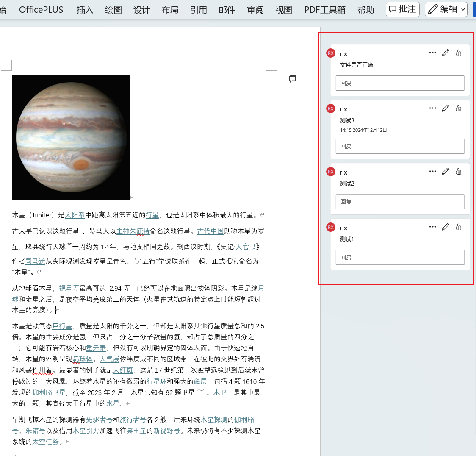Open the more options (…) menu on 测试2 comment
This screenshot has height=456, width=476.
432,171
